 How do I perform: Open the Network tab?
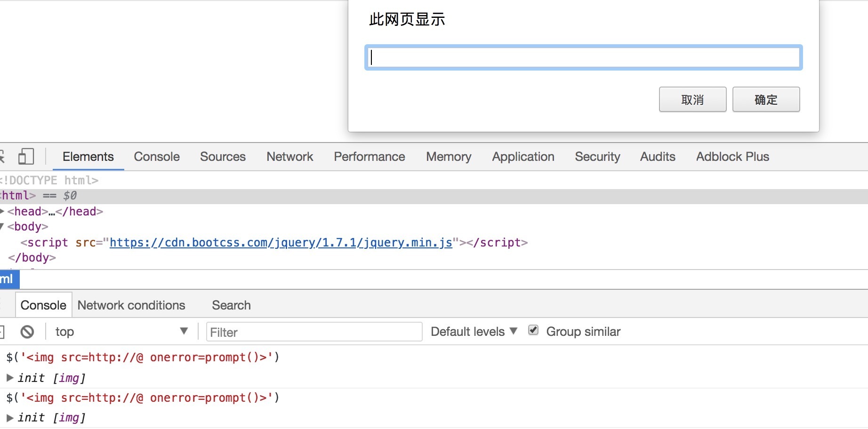tap(289, 157)
